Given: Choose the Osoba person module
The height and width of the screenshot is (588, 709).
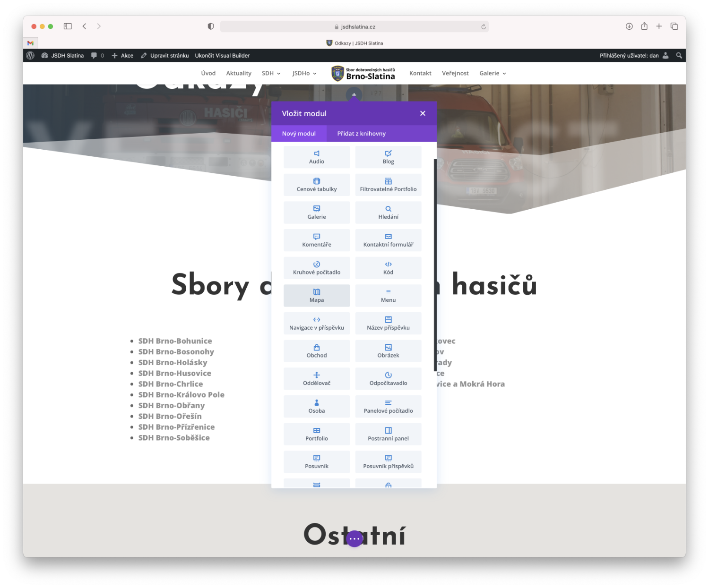Looking at the screenshot, I should (316, 406).
